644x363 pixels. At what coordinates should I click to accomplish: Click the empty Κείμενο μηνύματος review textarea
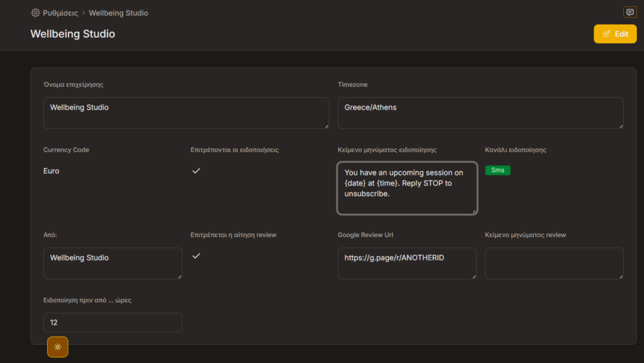pyautogui.click(x=553, y=263)
